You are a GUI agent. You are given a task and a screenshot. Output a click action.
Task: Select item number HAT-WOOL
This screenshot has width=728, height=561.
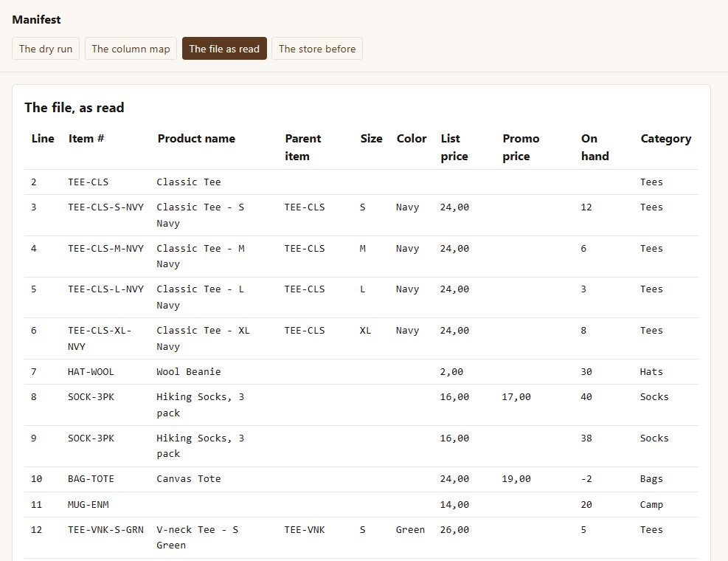click(91, 372)
